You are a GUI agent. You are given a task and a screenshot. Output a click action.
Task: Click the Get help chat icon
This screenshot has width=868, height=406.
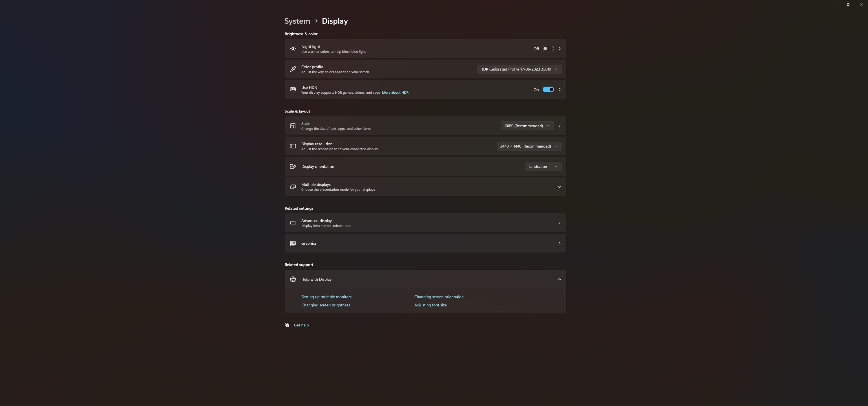pos(287,325)
